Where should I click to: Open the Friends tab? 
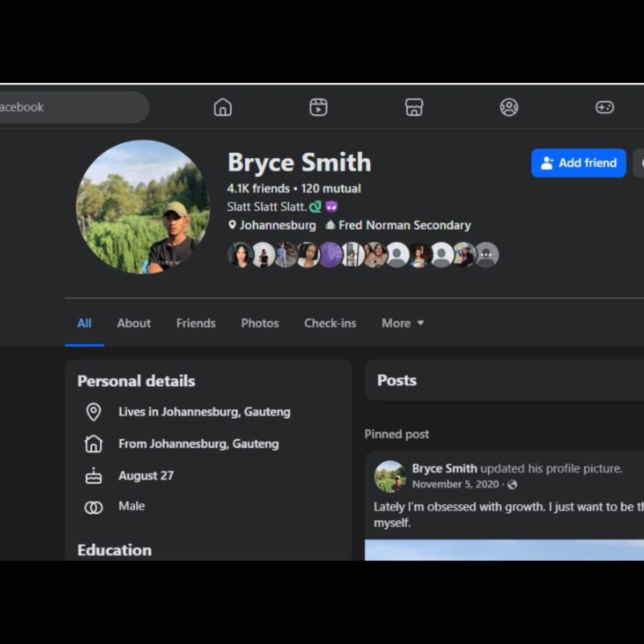(x=196, y=323)
